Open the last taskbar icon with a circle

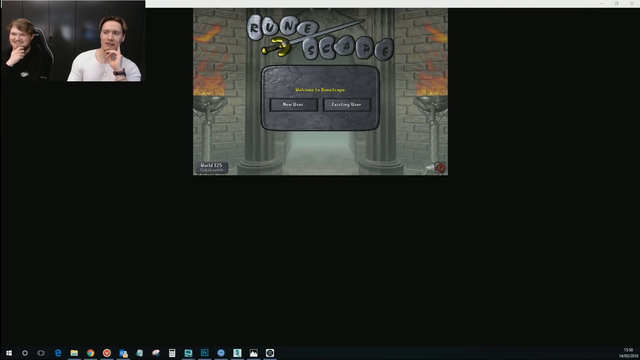270,353
